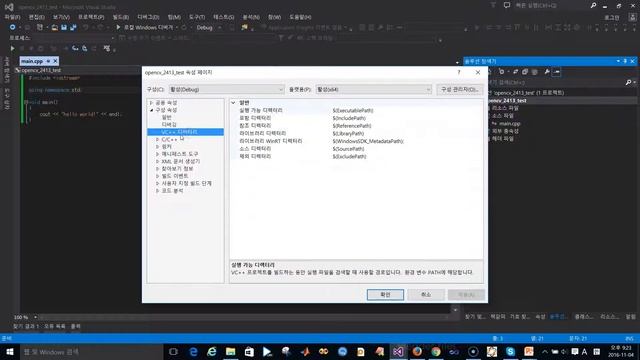Click the quick launch search icon

pyautogui.click(x=593, y=5)
